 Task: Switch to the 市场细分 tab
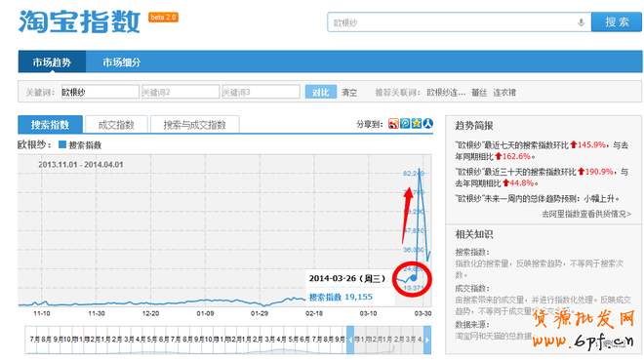(122, 62)
